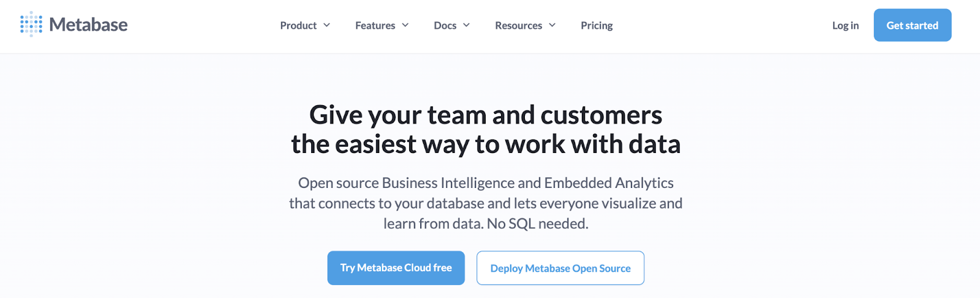Select Deploy Metabase Open Source button
Viewport: 980px width, 298px height.
560,268
